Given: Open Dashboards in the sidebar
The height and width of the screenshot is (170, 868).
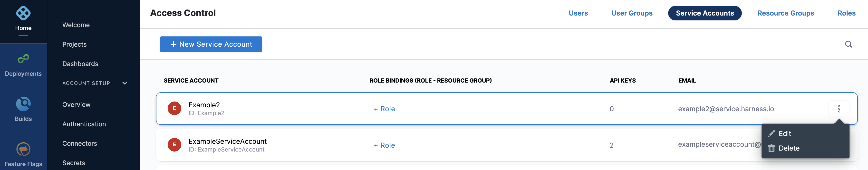Looking at the screenshot, I should tap(80, 64).
